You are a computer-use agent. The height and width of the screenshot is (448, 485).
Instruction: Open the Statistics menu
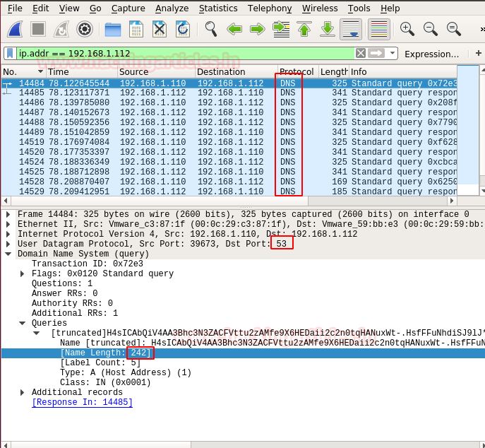tap(218, 8)
